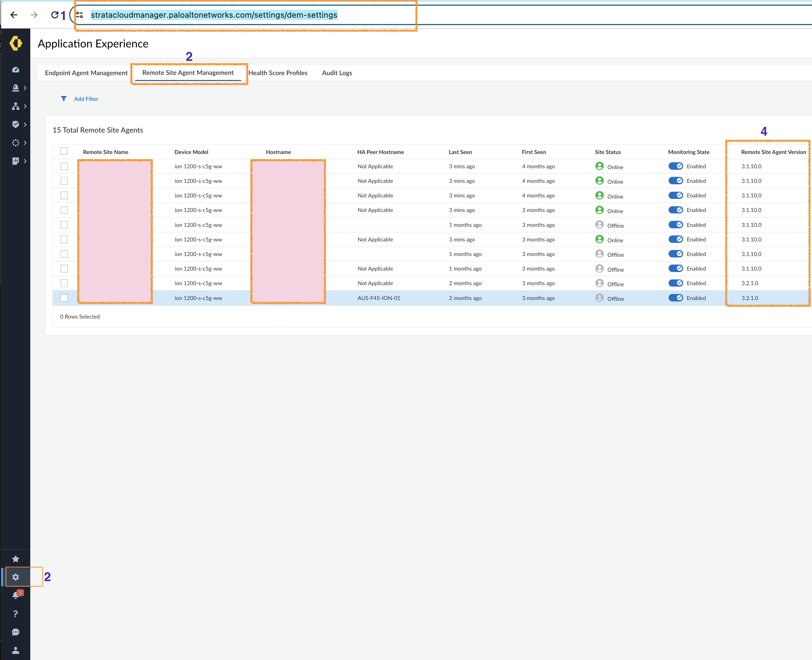Click the browser reload button

(55, 15)
